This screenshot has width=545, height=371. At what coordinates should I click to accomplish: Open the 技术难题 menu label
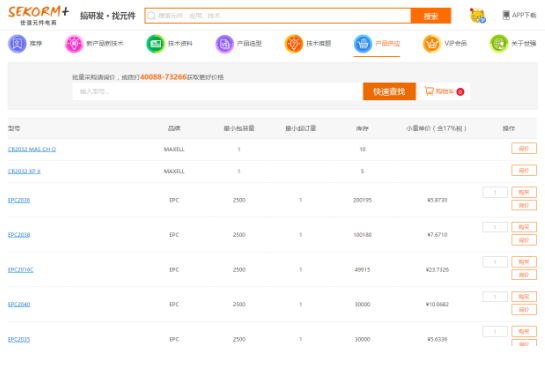click(x=318, y=43)
